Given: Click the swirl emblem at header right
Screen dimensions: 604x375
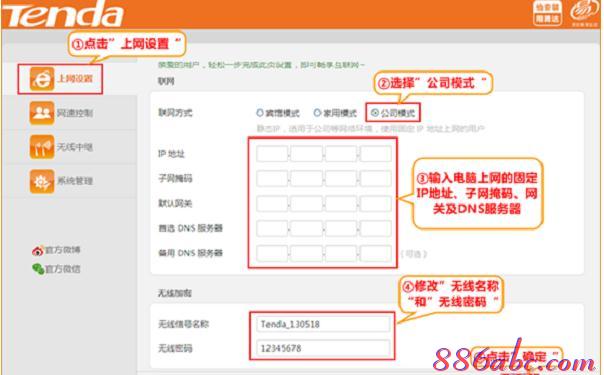Looking at the screenshot, I should (584, 13).
